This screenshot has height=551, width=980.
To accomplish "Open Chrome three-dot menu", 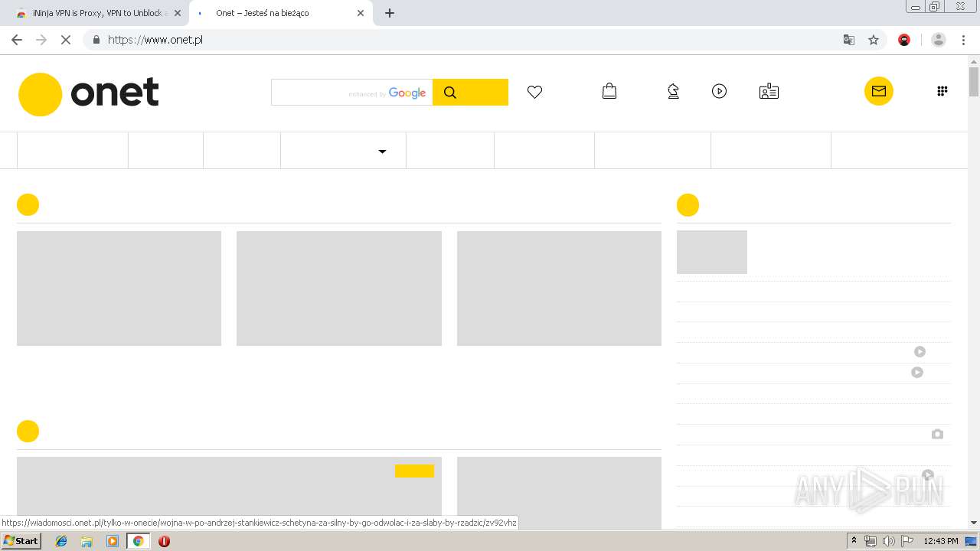I will (963, 40).
